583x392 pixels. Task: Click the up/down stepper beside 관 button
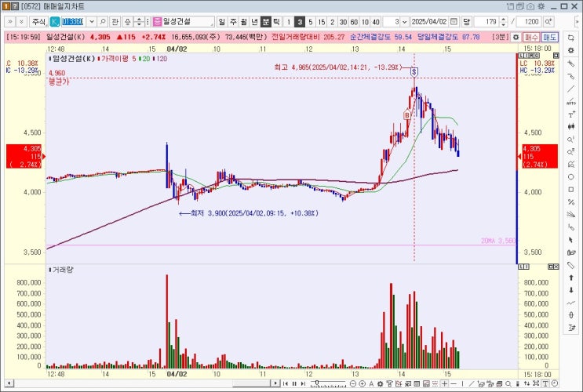coord(139,22)
